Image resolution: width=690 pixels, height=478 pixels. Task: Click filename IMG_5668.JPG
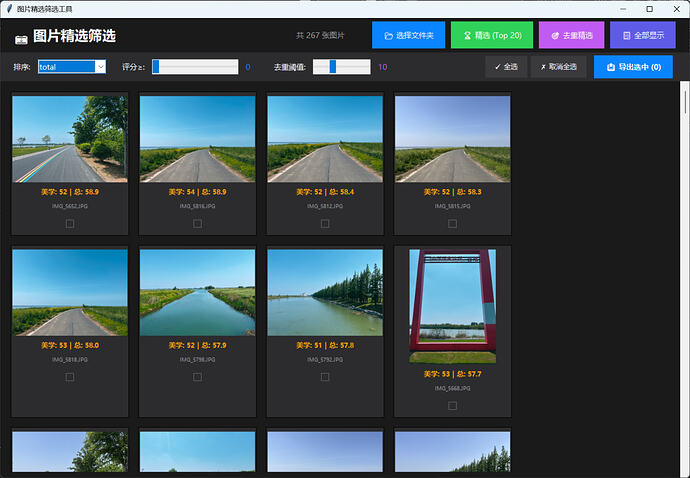[x=453, y=388]
